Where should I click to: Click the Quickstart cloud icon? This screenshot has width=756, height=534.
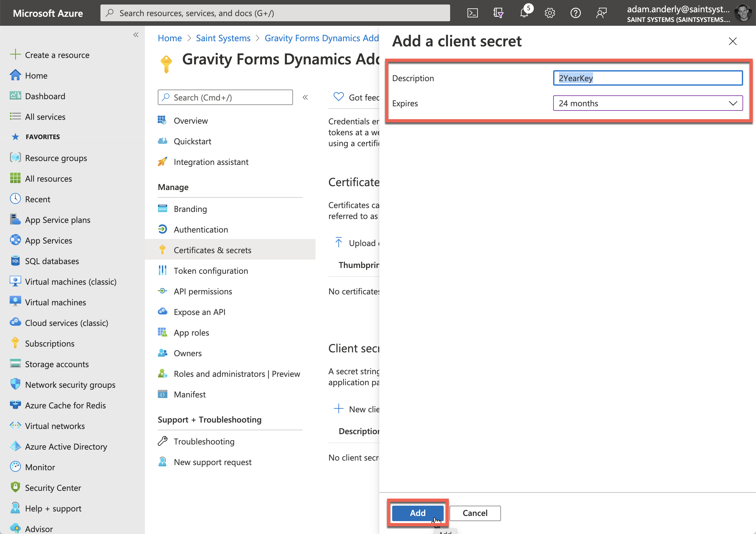point(163,141)
